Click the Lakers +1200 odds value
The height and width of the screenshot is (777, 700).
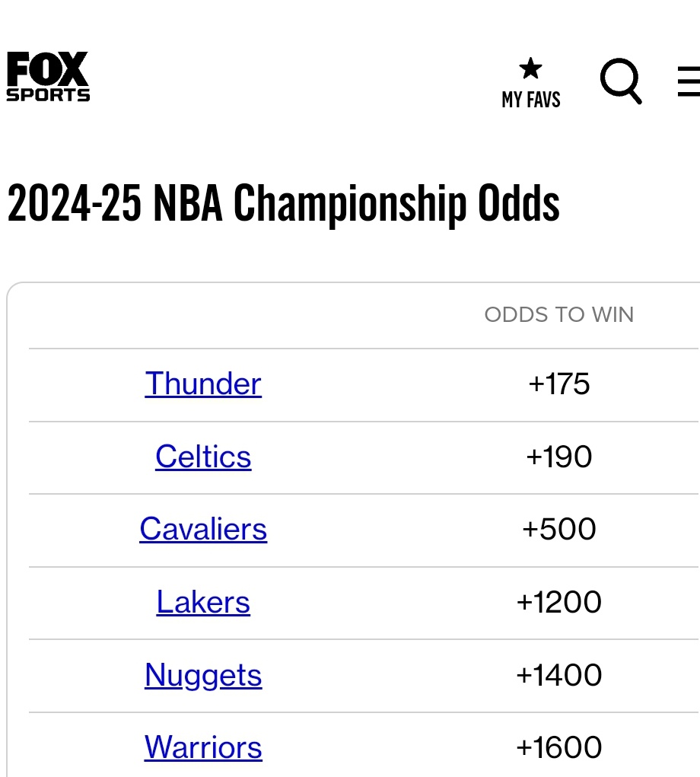(x=559, y=602)
